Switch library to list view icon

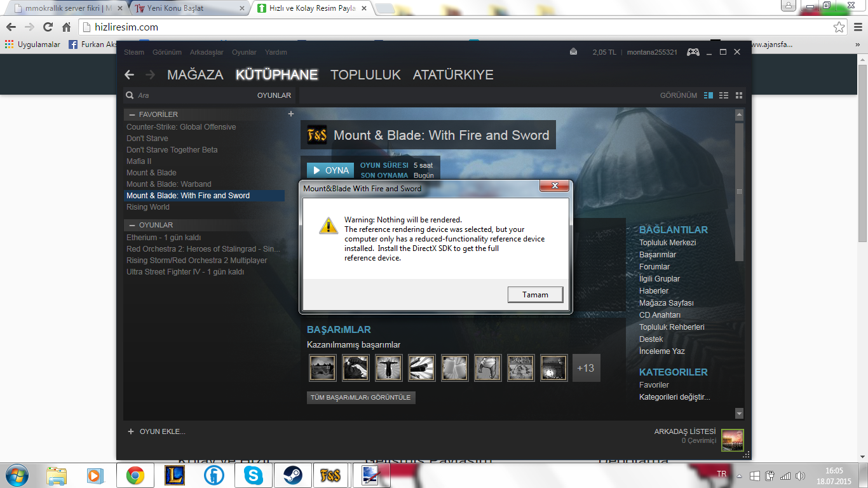click(724, 95)
